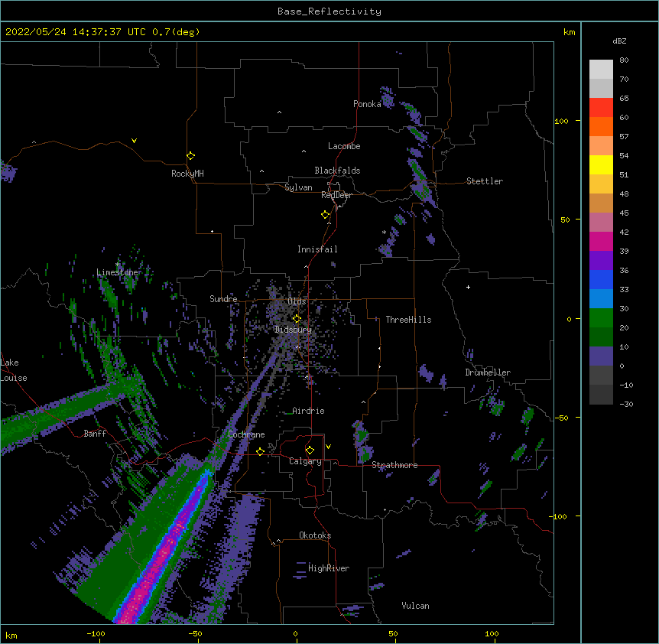The width and height of the screenshot is (659, 644).
Task: Click the white plus marker north of Drumheller
Action: pos(468,287)
